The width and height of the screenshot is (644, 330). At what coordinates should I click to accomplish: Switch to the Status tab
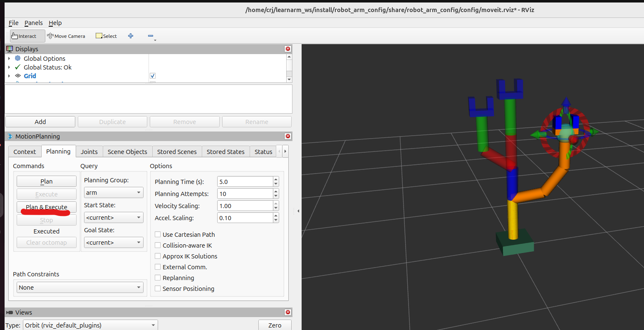tap(263, 151)
